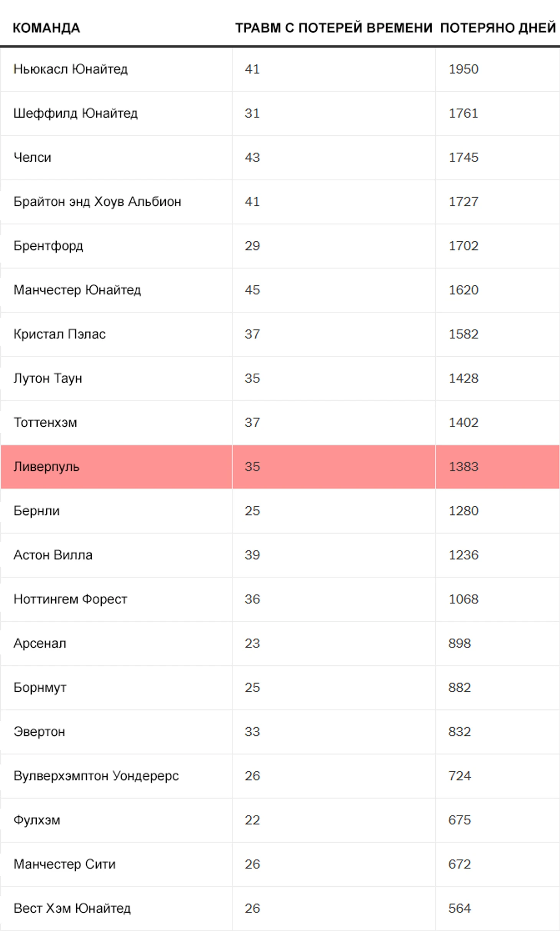Select Вест Хэм Юнайтед at table bottom
This screenshot has width=560, height=931.
pos(72,908)
